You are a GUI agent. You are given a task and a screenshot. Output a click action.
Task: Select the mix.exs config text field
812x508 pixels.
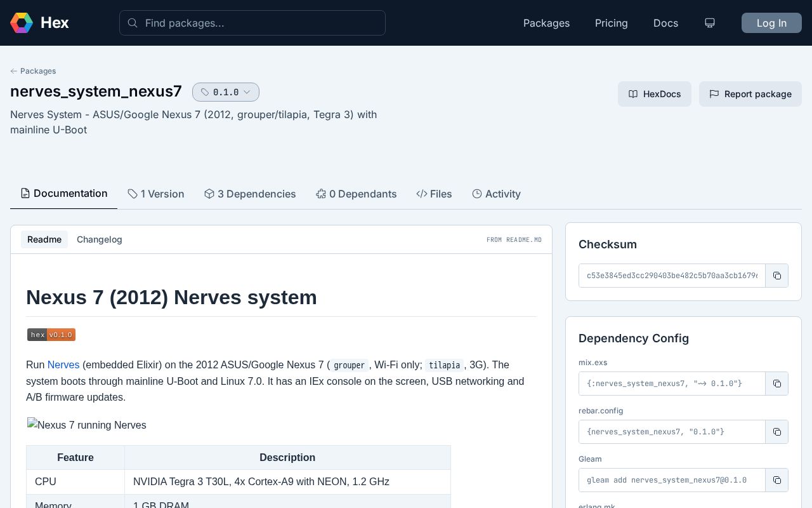[x=672, y=384]
